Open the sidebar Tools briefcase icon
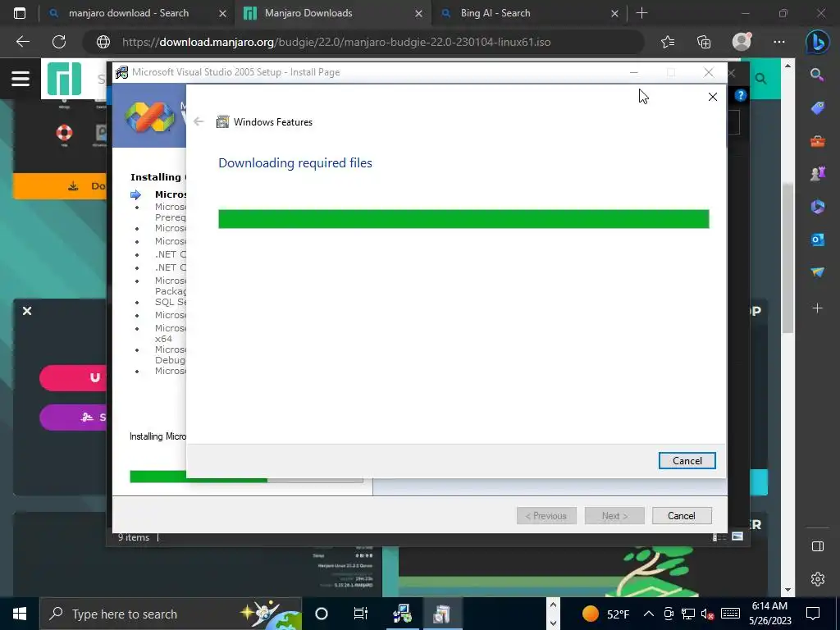 [x=817, y=141]
